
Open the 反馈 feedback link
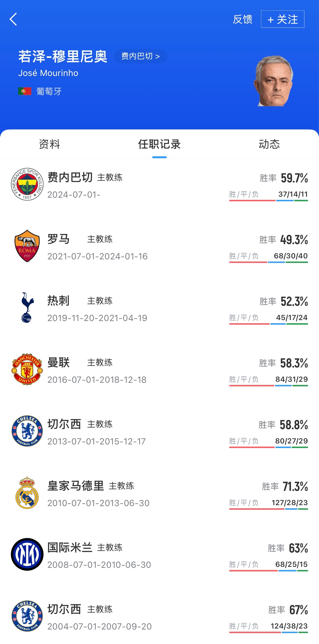(x=242, y=19)
